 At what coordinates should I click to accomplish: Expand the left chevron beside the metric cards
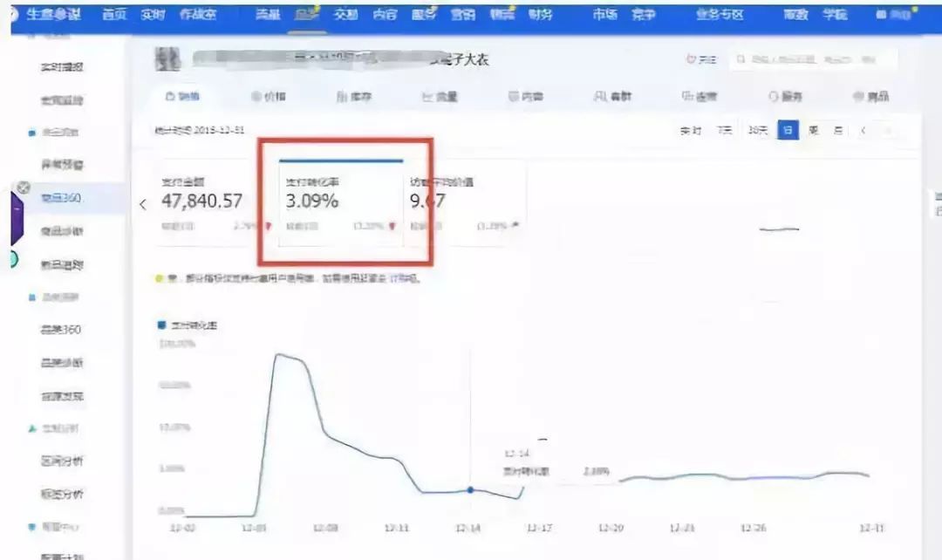[144, 201]
